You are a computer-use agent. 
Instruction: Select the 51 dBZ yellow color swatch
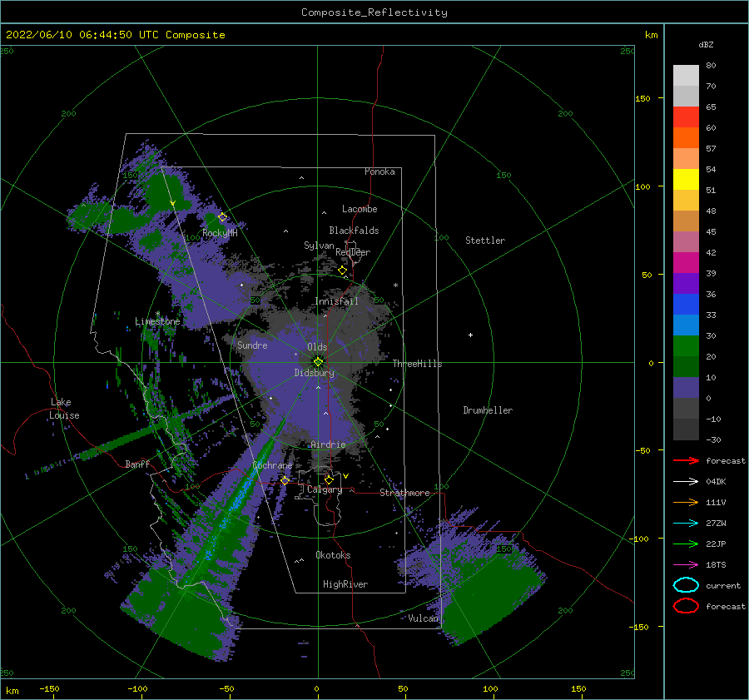pyautogui.click(x=686, y=179)
